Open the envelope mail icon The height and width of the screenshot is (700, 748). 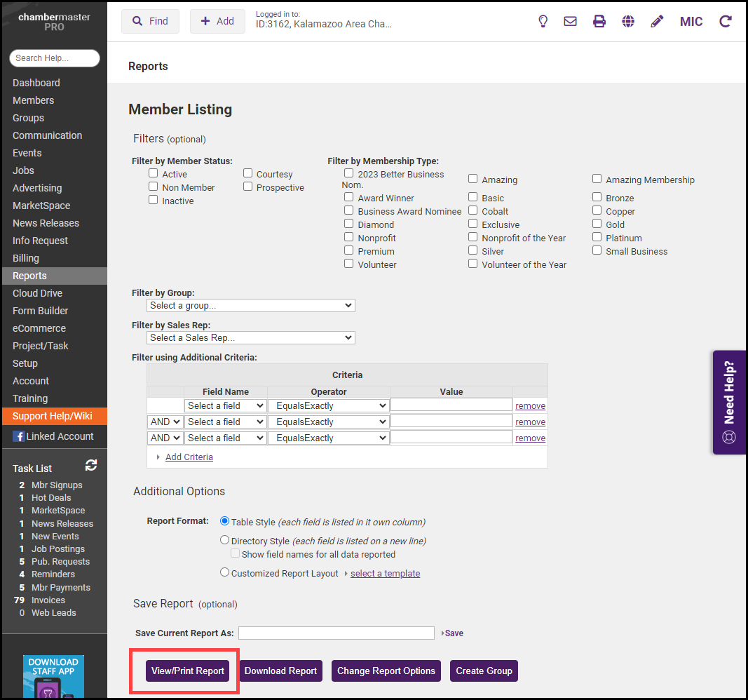(x=570, y=21)
